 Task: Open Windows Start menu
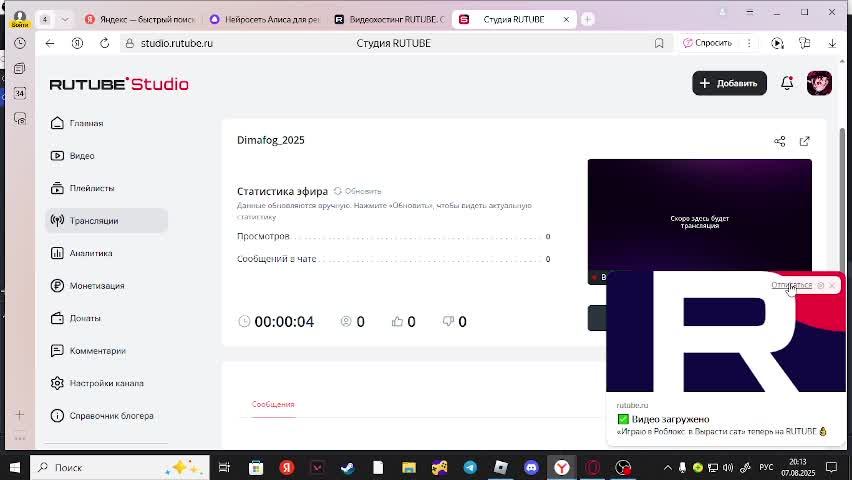15,467
